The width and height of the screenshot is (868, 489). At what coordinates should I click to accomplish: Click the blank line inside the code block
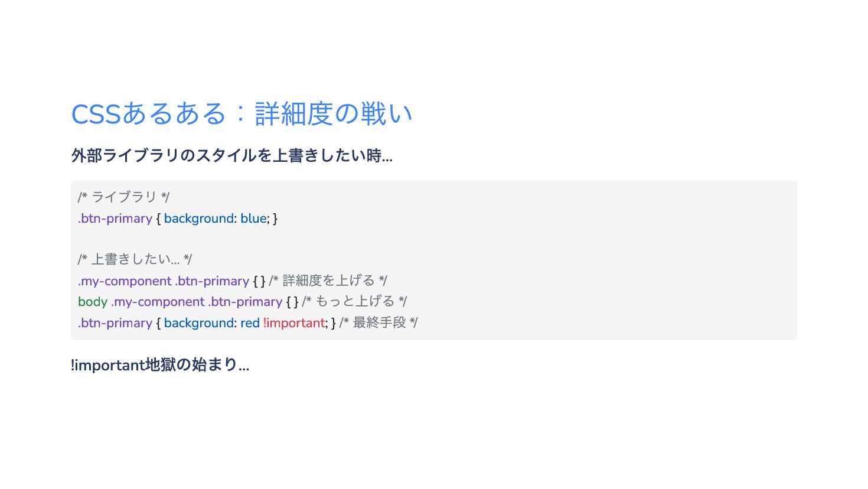click(434, 239)
